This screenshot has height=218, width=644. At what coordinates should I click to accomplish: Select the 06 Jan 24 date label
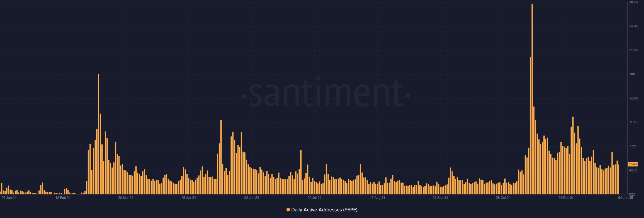9,198
